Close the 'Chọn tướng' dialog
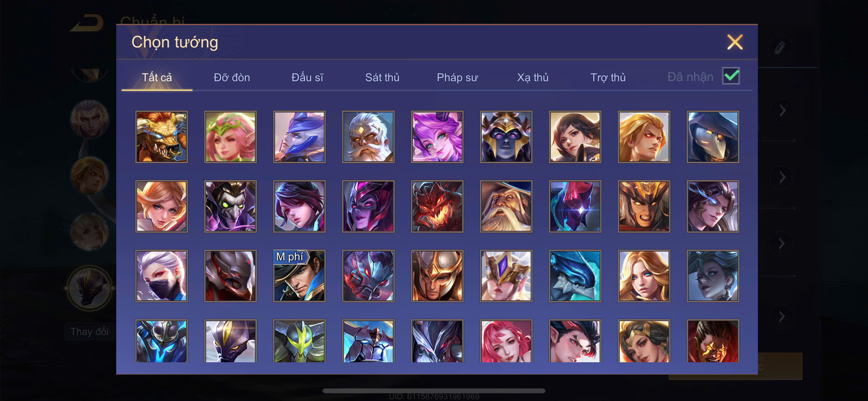 point(735,42)
